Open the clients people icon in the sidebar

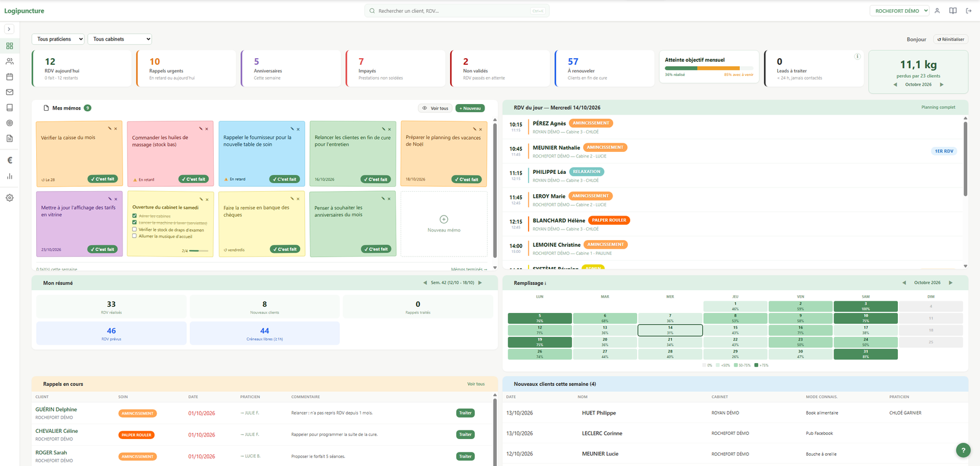[9, 61]
